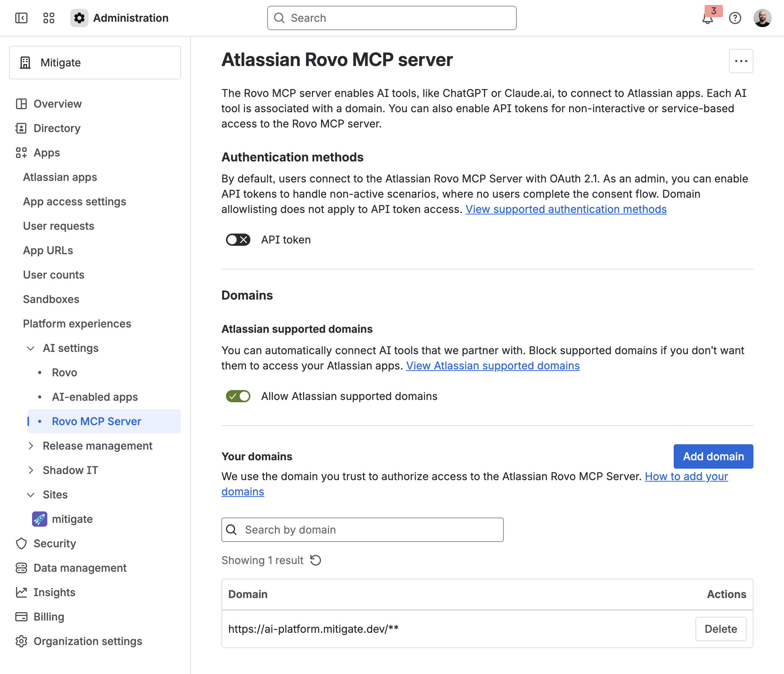Viewport: 784px width, 674px height.
Task: Click the profile avatar
Action: point(763,18)
